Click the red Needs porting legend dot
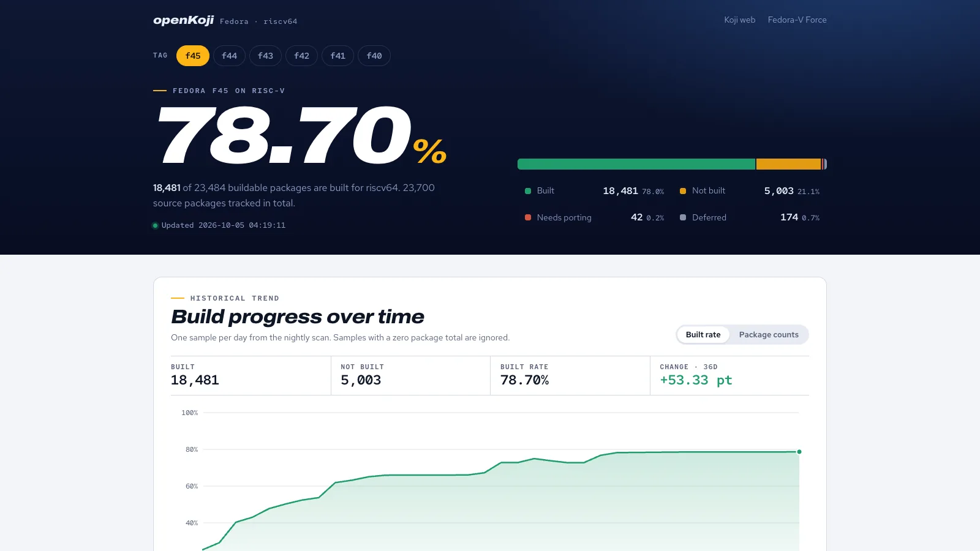The width and height of the screenshot is (980, 551). point(528,217)
